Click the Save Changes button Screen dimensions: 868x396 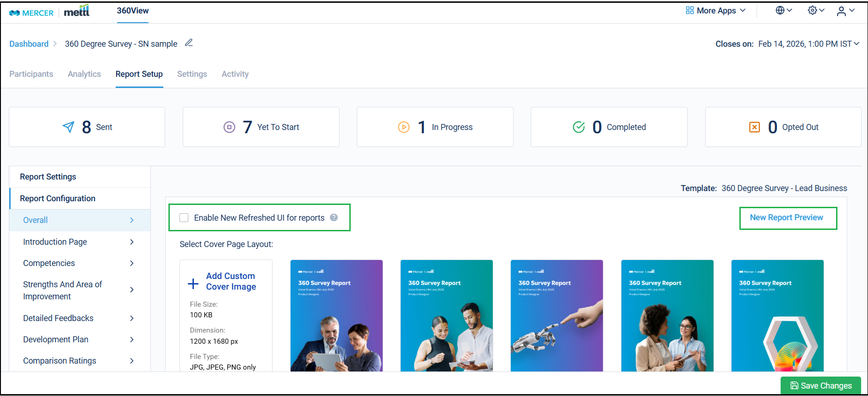(x=820, y=385)
